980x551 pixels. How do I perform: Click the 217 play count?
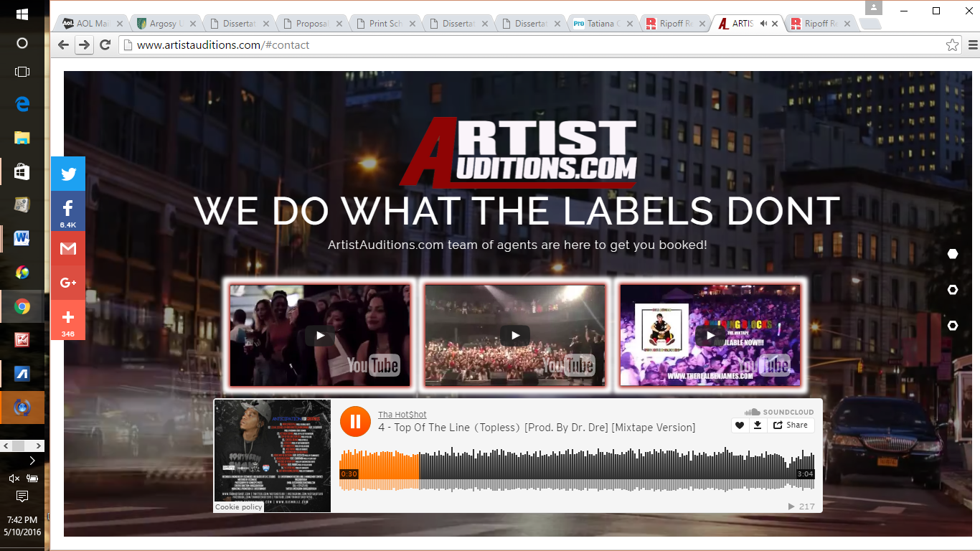(x=802, y=507)
